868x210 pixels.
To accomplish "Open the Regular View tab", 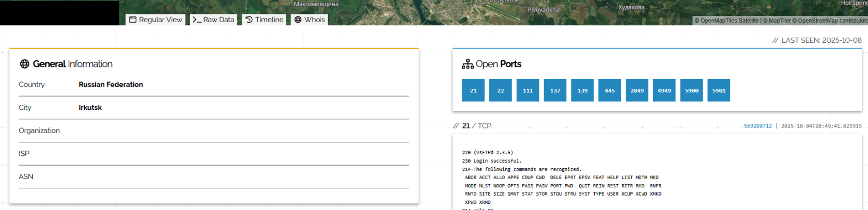I will (x=156, y=20).
